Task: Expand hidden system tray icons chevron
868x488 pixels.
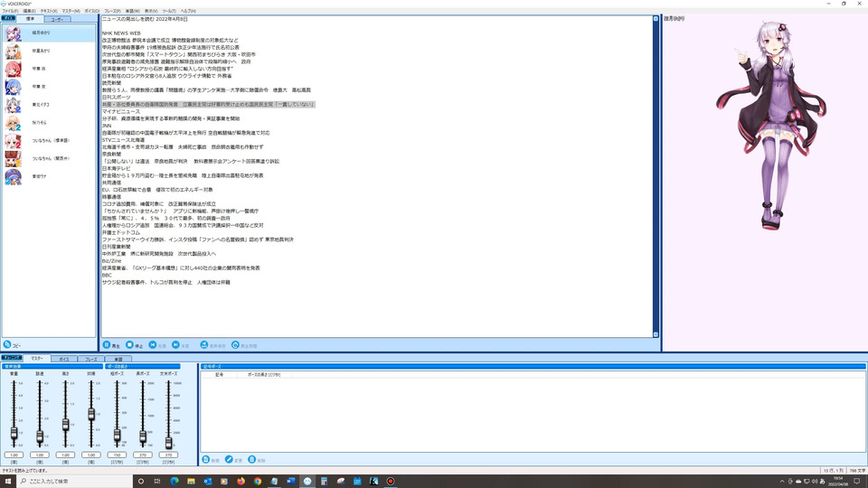Action: coord(781,482)
